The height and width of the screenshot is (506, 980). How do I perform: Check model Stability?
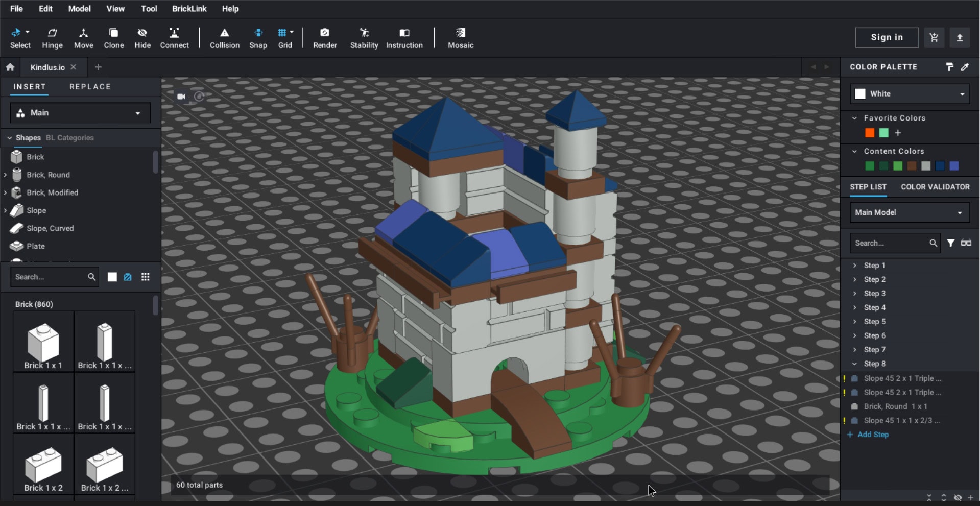(364, 38)
